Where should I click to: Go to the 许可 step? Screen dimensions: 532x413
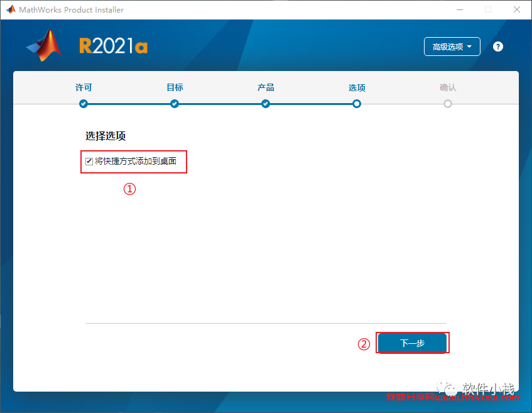tap(84, 87)
